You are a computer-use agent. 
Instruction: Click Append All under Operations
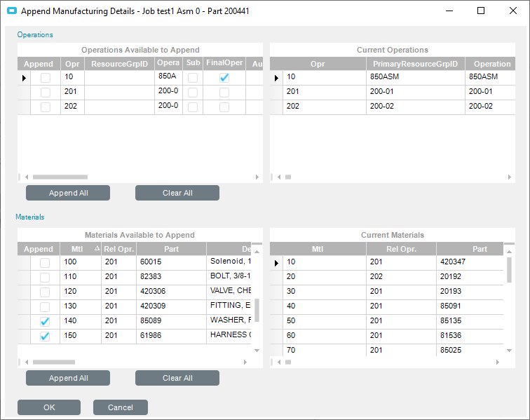tap(68, 193)
